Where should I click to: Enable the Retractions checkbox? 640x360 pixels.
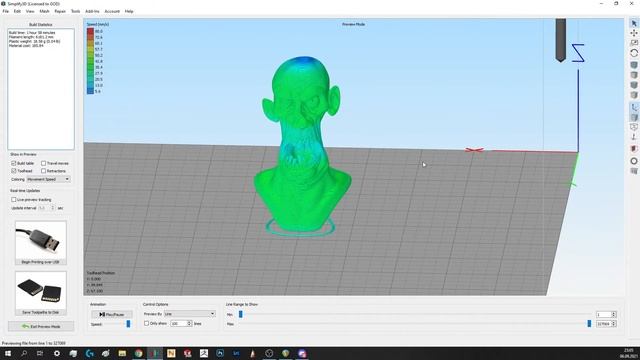tap(43, 171)
